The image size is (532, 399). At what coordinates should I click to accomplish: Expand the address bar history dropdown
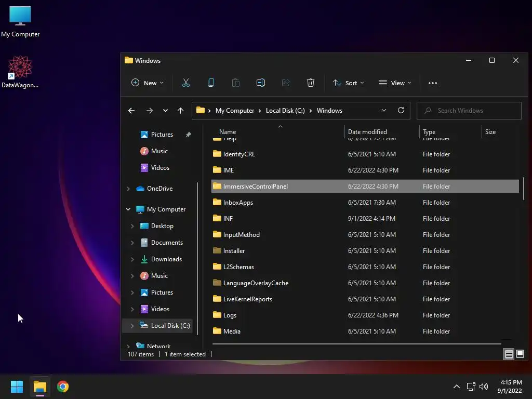point(384,110)
